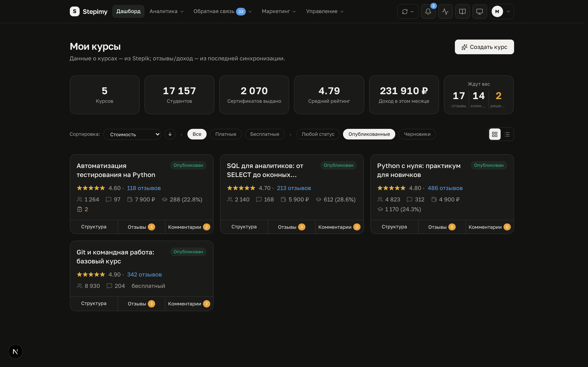Viewport: 588px width, 367px height.
Task: Switch to list view layout
Action: coord(507,134)
